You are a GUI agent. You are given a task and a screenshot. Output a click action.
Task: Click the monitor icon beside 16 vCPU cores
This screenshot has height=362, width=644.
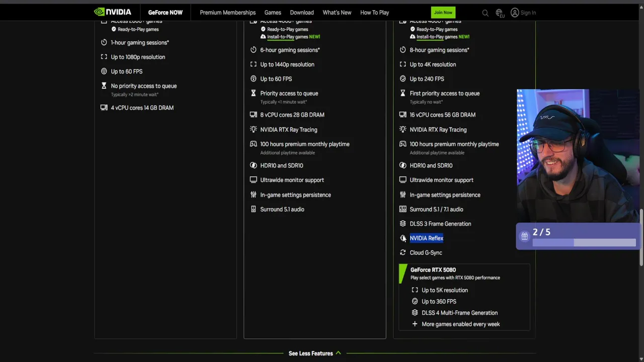click(x=403, y=115)
